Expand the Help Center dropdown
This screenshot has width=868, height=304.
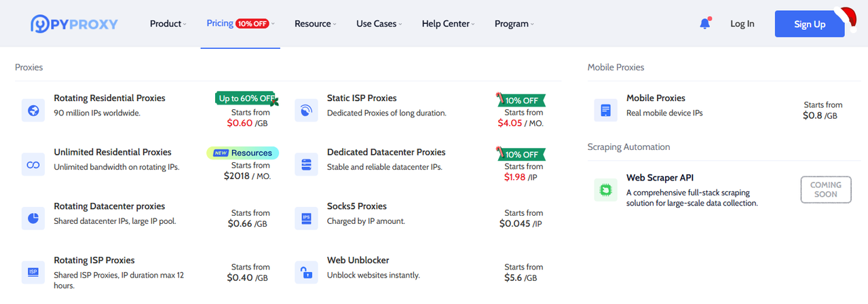tap(448, 24)
